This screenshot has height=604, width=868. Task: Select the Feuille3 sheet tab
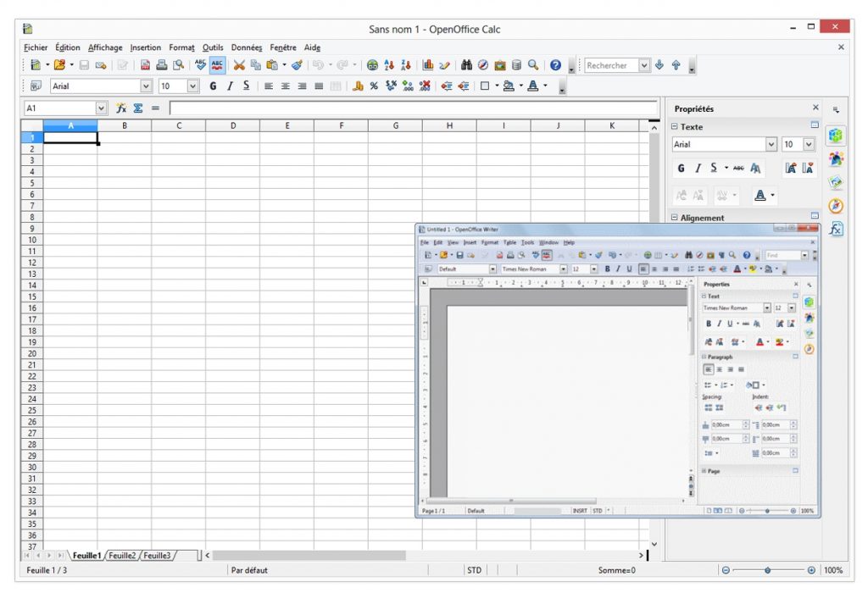tap(157, 556)
